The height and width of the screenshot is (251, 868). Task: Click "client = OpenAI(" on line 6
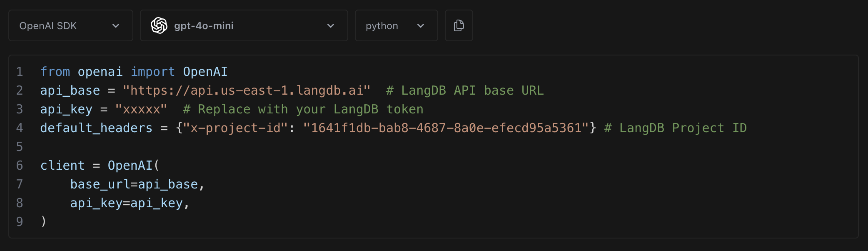100,166
